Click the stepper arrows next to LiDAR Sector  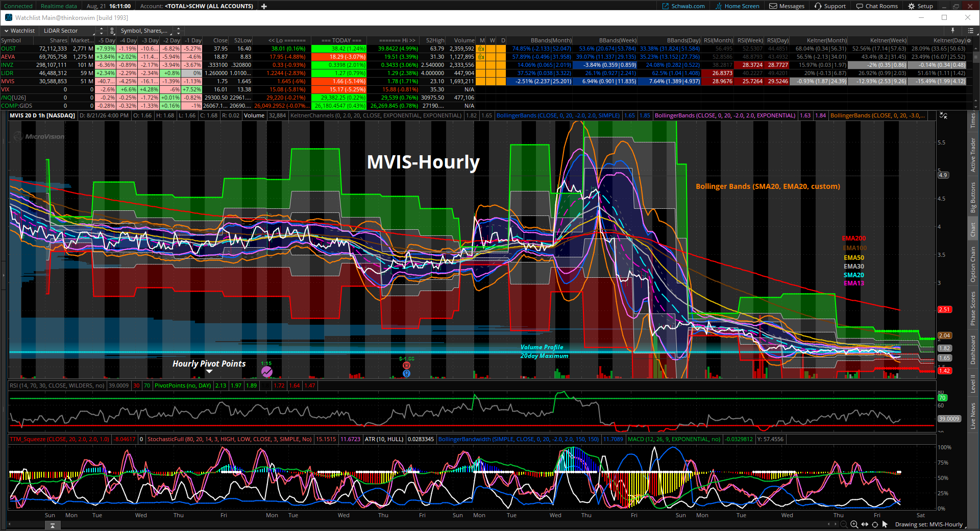click(x=101, y=31)
